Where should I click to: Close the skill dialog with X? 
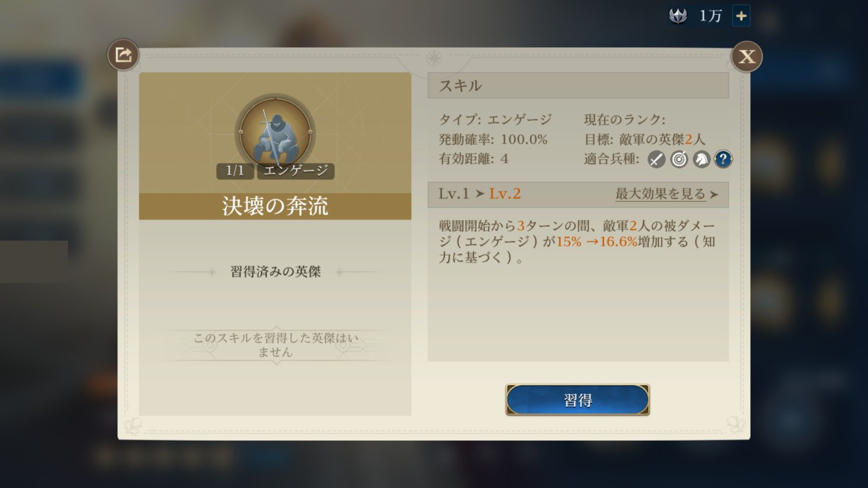coord(746,56)
